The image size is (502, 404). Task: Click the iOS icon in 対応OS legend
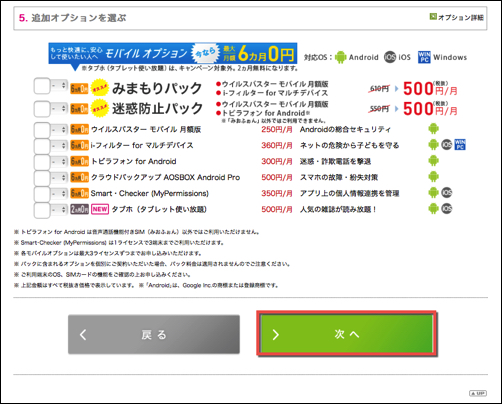click(x=389, y=57)
